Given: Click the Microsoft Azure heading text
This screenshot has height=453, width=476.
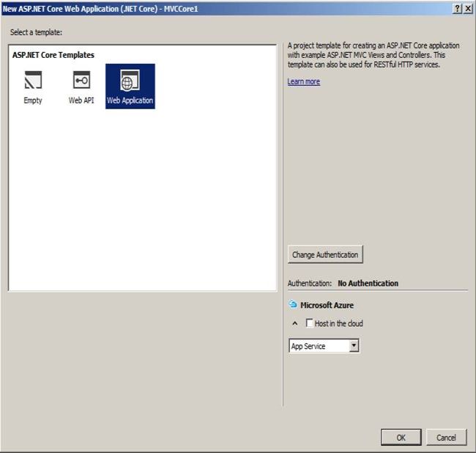Looking at the screenshot, I should coord(327,305).
